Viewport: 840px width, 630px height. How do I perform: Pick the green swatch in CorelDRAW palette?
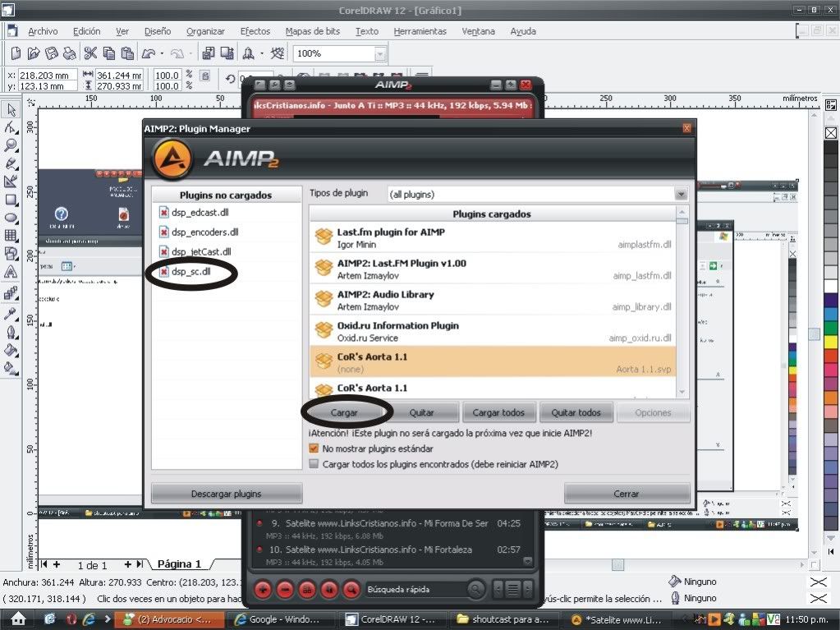831,328
